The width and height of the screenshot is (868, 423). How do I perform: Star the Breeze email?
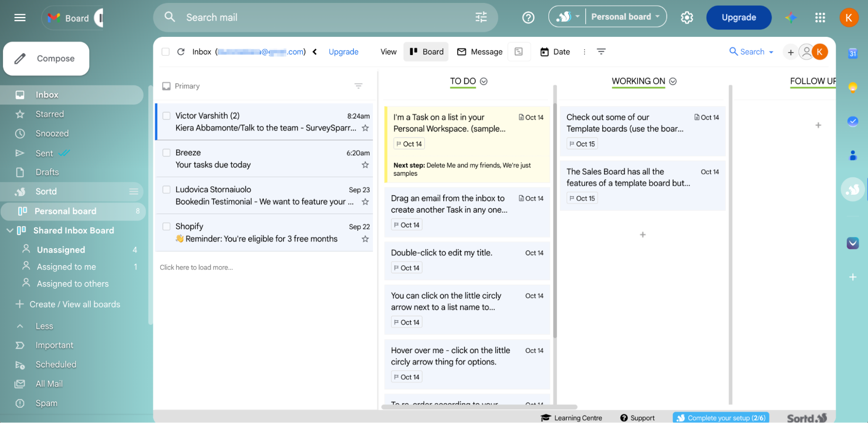point(365,165)
